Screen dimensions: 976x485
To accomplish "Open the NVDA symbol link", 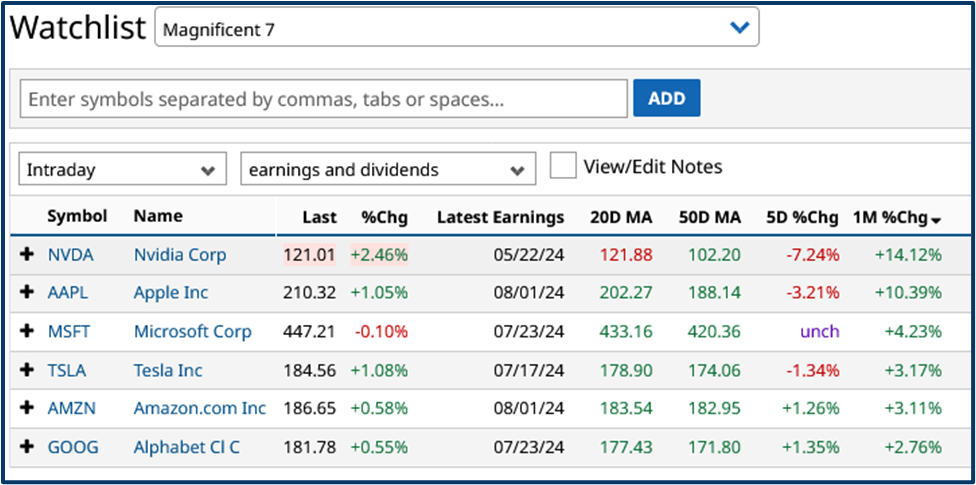I will pyautogui.click(x=71, y=255).
